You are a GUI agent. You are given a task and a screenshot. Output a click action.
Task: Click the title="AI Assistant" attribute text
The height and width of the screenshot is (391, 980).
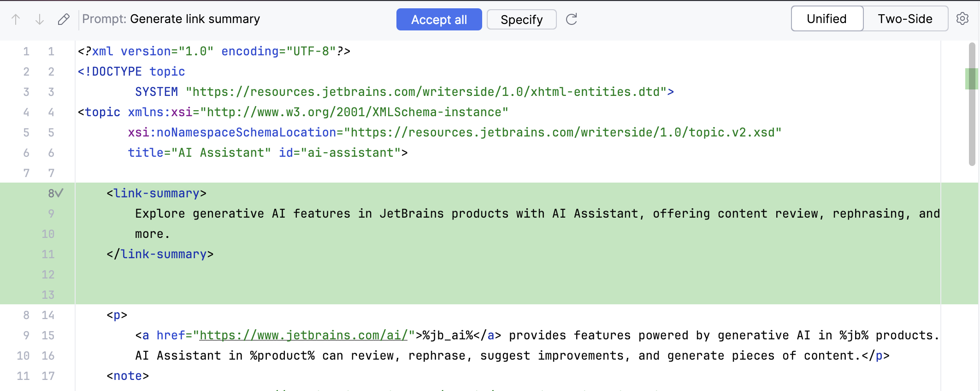click(200, 153)
